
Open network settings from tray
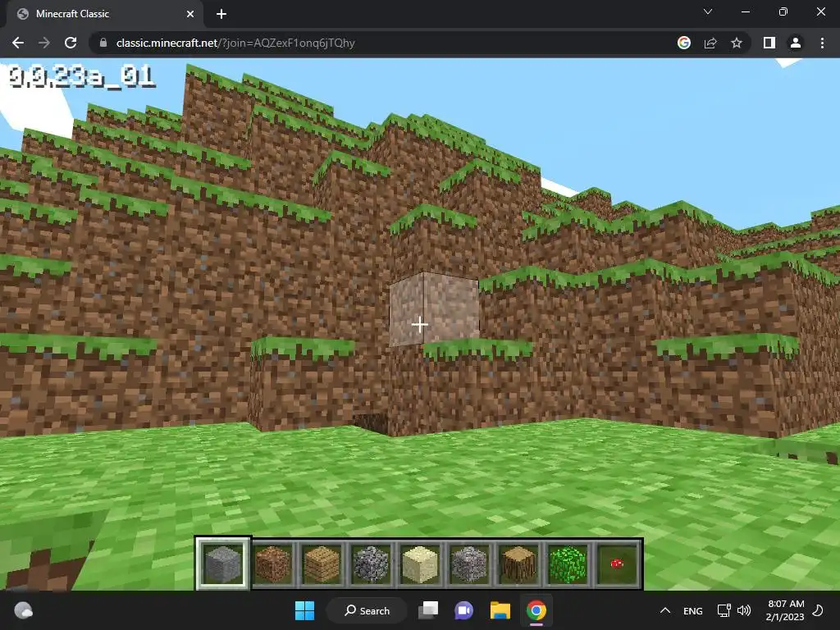724,610
